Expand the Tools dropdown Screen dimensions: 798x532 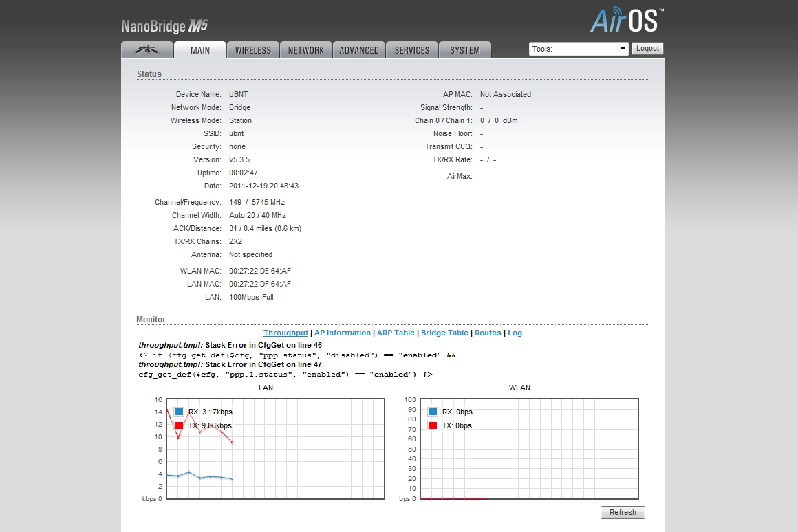(x=579, y=49)
